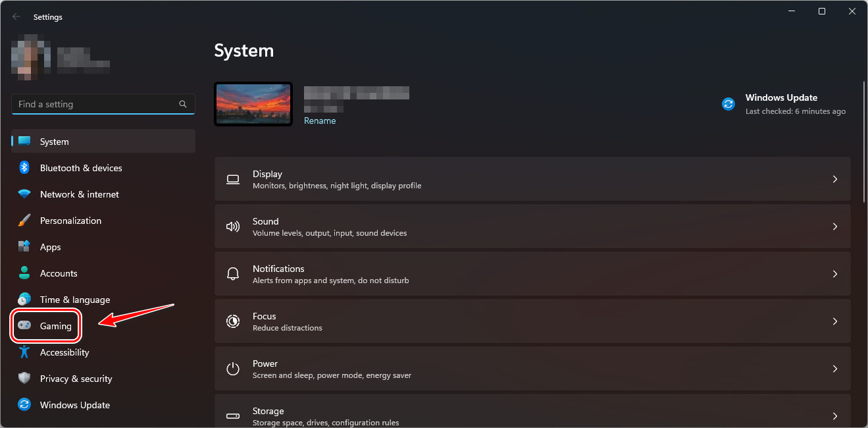Maximize the Settings window
868x428 pixels.
pos(822,11)
